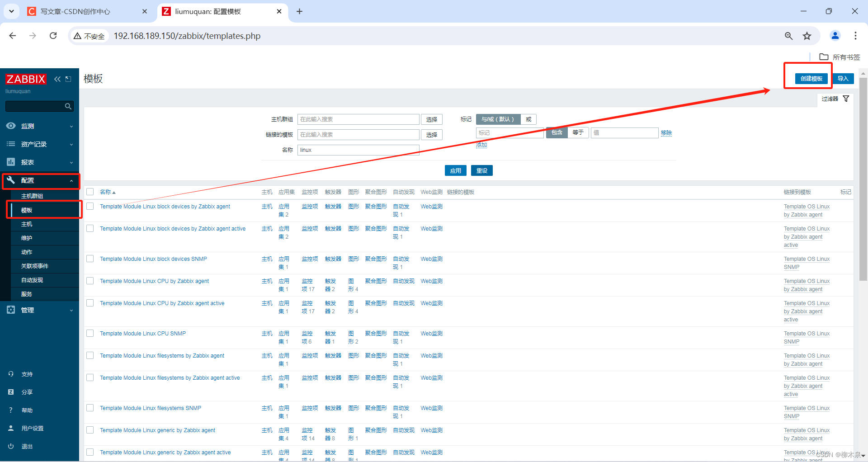Click the list icon for 资产记录
868x462 pixels.
(11, 144)
